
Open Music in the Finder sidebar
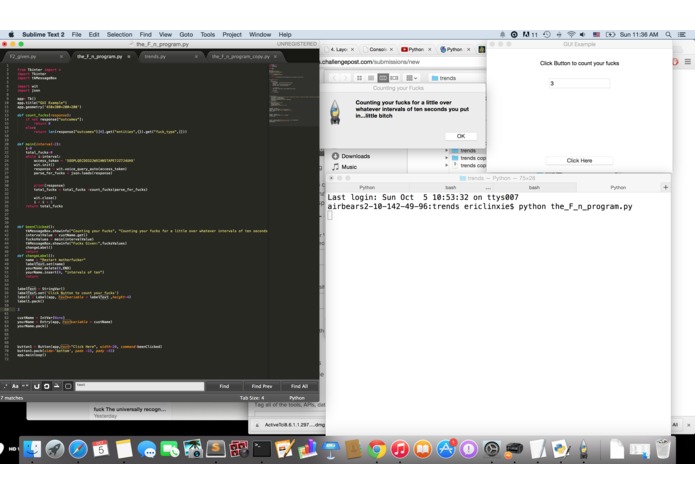[344, 167]
